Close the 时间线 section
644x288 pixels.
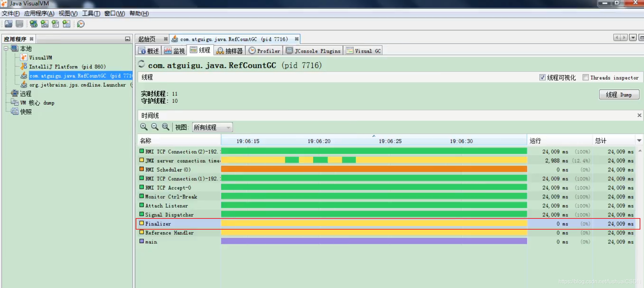pos(639,115)
